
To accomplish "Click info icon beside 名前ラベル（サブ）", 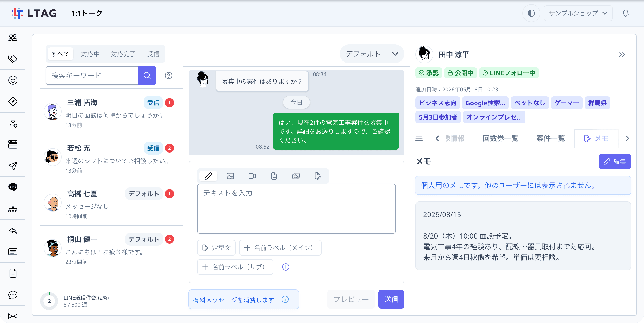I will tap(286, 267).
